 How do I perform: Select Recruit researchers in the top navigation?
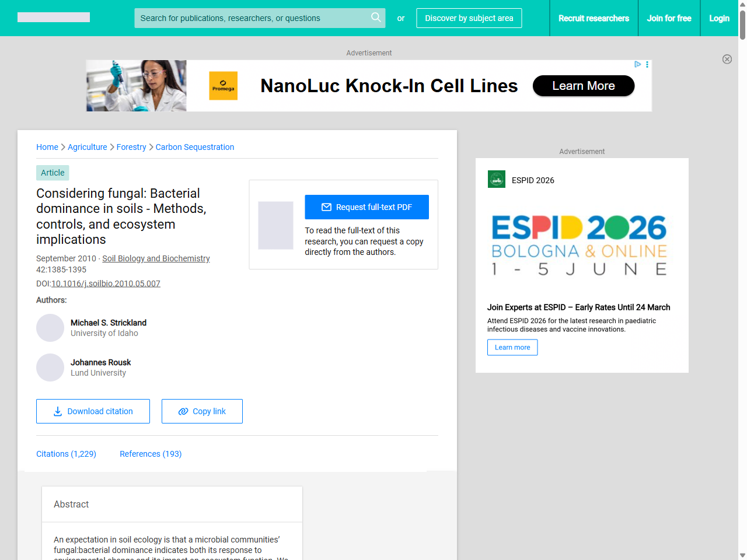(594, 18)
